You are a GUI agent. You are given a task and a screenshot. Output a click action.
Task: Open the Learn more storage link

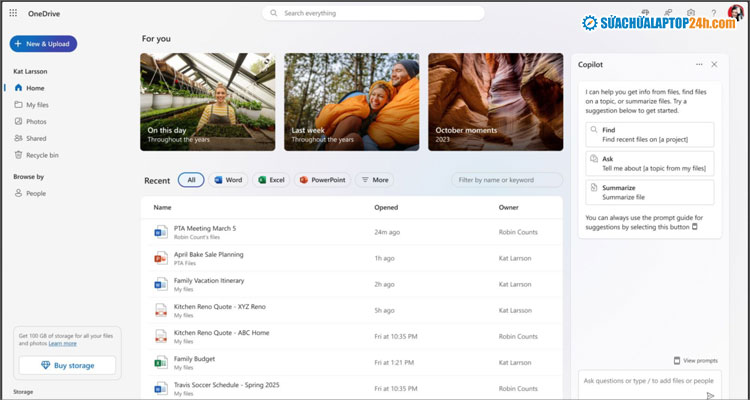pos(62,344)
